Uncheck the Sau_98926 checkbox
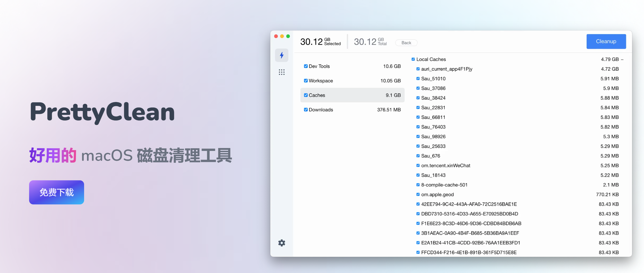Image resolution: width=644 pixels, height=273 pixels. 418,137
